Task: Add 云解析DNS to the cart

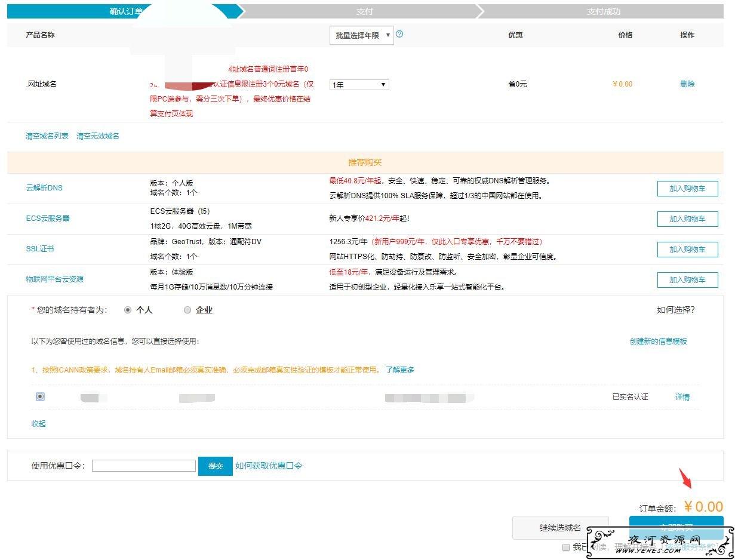Action: tap(687, 189)
